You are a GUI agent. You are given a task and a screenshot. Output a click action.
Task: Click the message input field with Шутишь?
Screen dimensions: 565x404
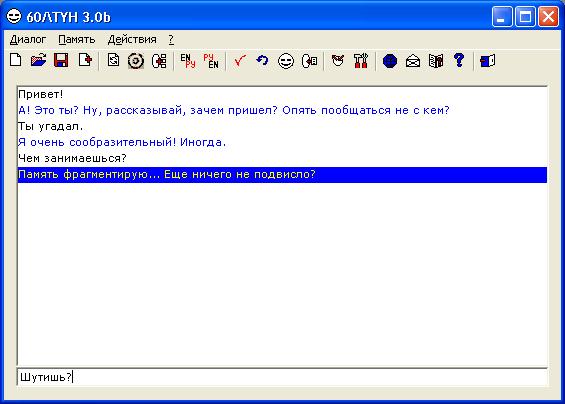[x=282, y=377]
